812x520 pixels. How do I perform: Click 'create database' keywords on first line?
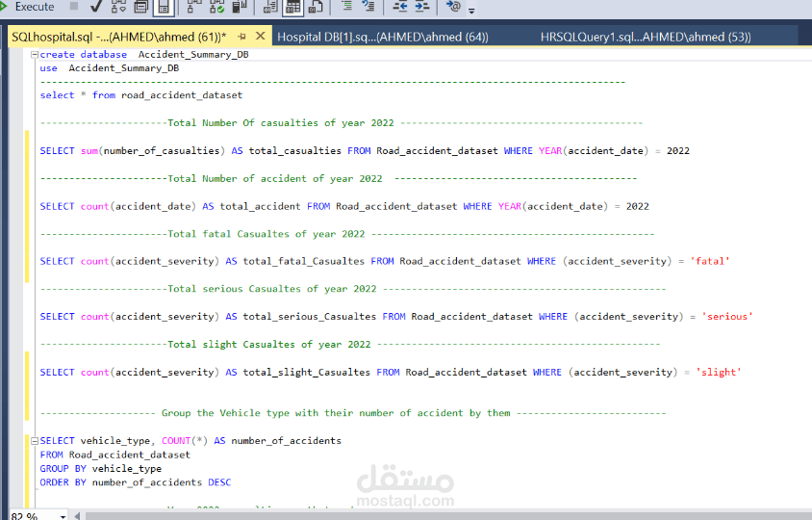click(x=84, y=55)
